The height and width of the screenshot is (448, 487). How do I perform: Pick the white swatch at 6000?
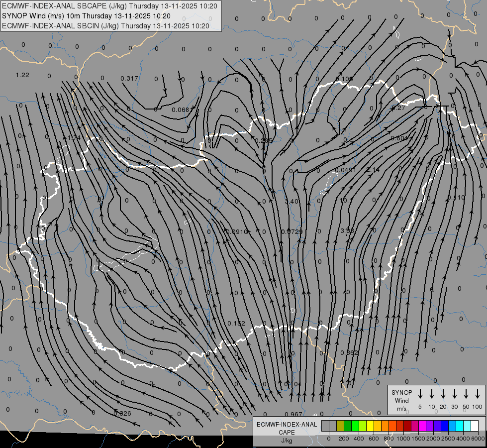tap(475, 426)
